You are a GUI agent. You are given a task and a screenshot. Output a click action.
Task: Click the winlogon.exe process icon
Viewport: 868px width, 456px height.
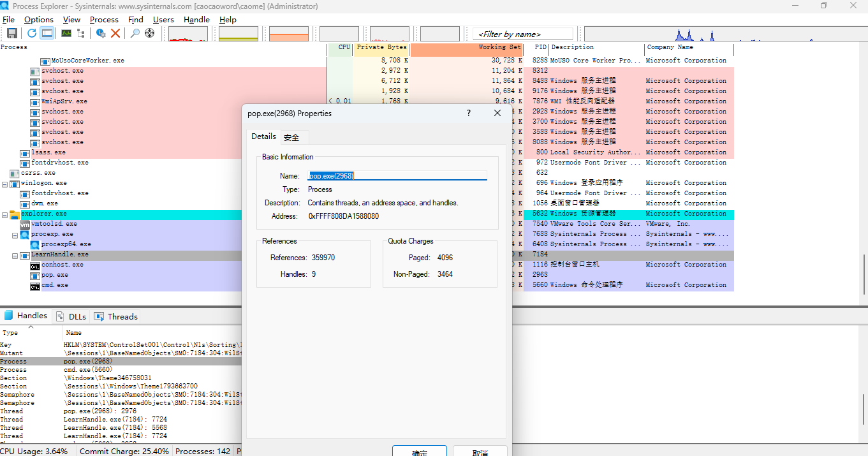click(15, 184)
